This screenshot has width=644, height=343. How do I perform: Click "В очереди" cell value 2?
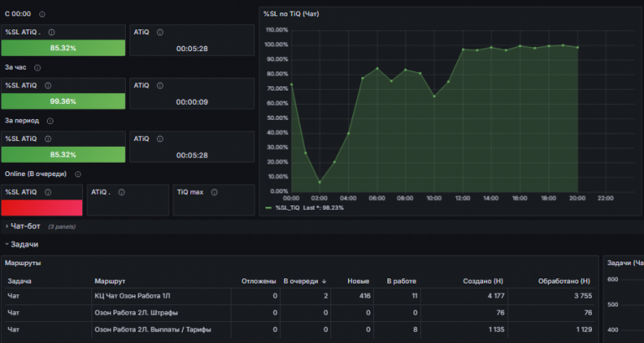click(325, 296)
